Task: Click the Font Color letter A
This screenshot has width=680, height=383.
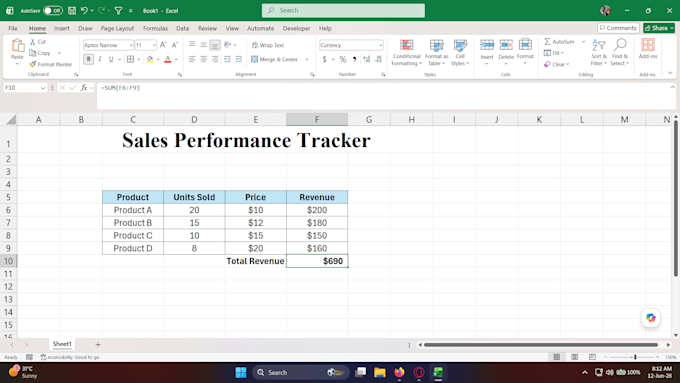Action: (168, 59)
